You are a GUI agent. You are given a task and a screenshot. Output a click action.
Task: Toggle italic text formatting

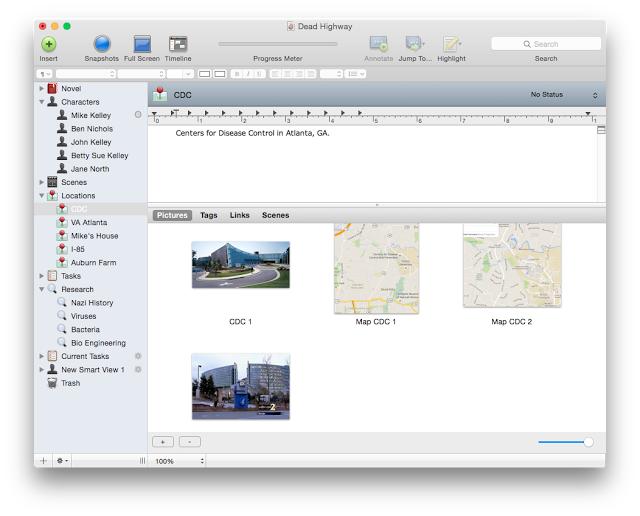[x=248, y=74]
